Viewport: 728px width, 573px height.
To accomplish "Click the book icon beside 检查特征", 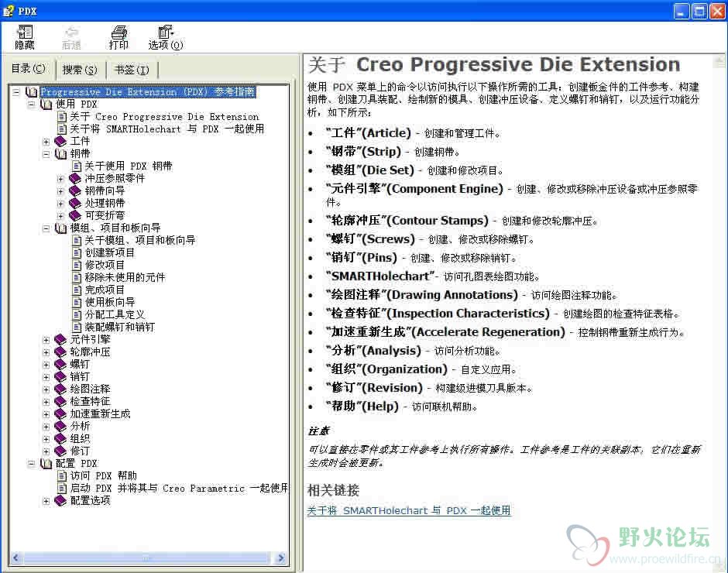I will click(x=60, y=402).
